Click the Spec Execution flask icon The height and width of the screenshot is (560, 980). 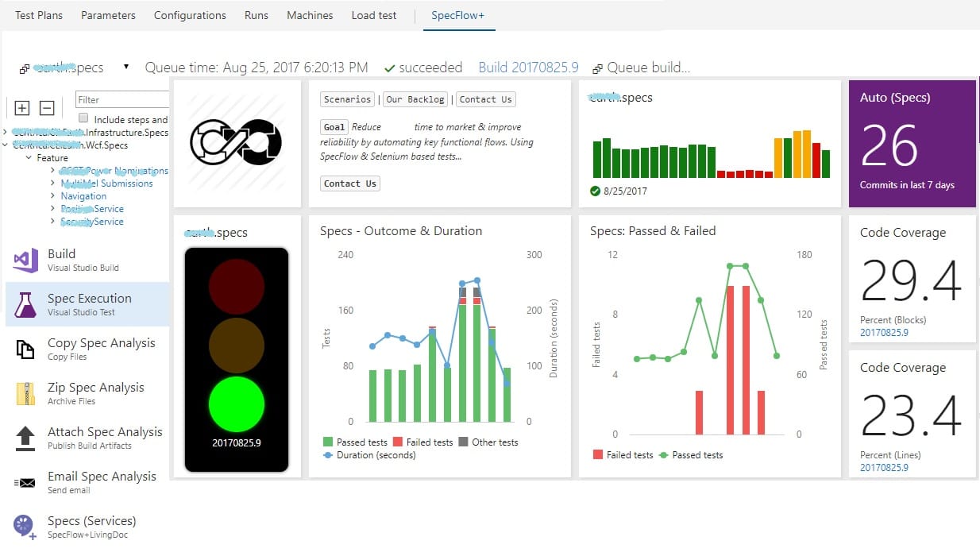25,305
